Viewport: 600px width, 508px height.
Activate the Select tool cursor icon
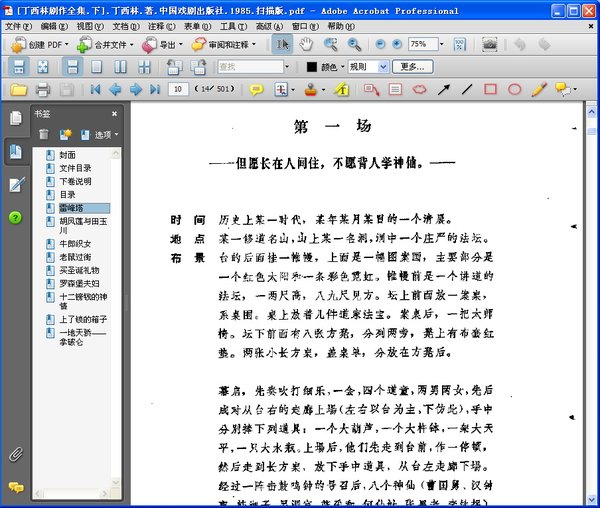click(x=282, y=45)
